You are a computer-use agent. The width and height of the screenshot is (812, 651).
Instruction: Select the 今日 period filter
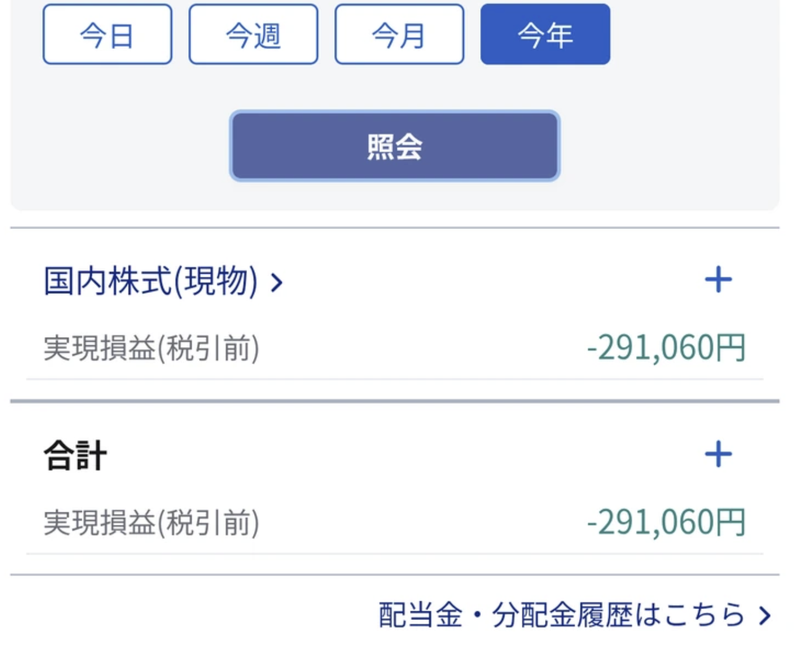(x=107, y=34)
